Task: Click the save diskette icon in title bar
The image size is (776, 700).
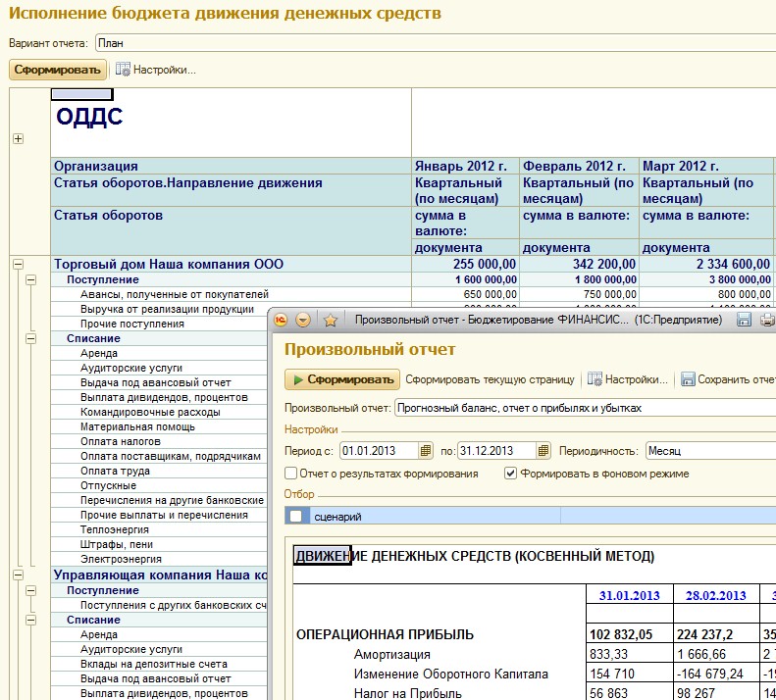Action: (744, 320)
